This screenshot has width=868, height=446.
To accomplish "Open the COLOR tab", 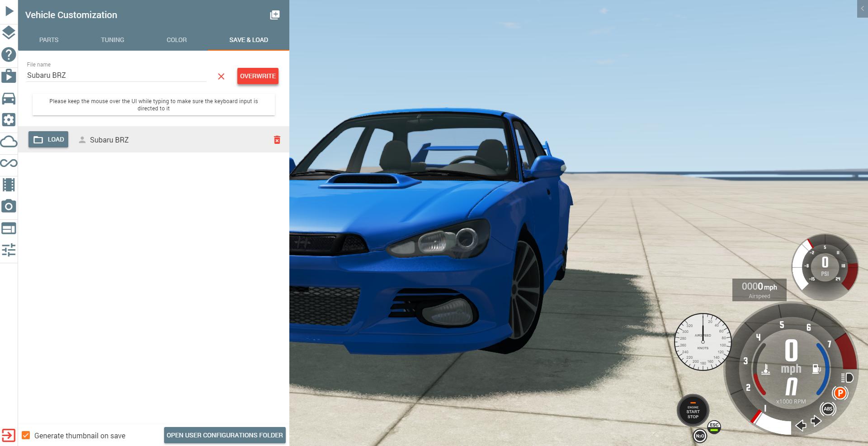I will pos(176,40).
